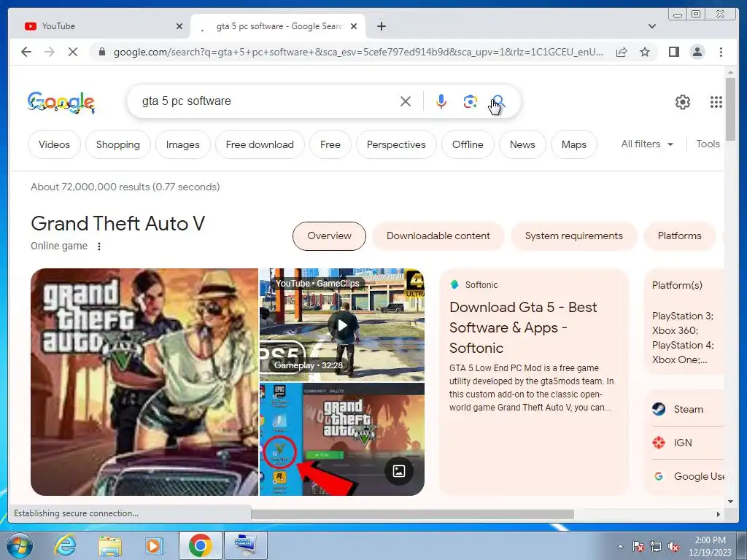Select the Overview knowledge tab
This screenshot has height=560, width=747.
tap(329, 236)
